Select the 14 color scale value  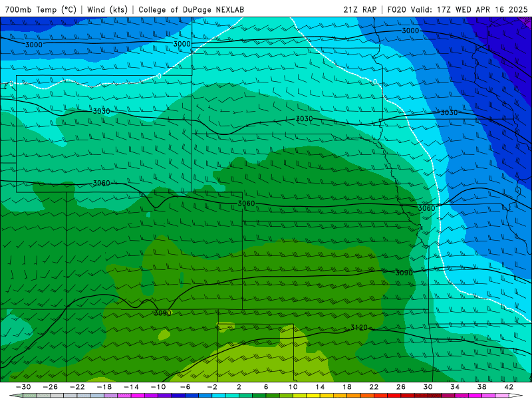(x=320, y=387)
